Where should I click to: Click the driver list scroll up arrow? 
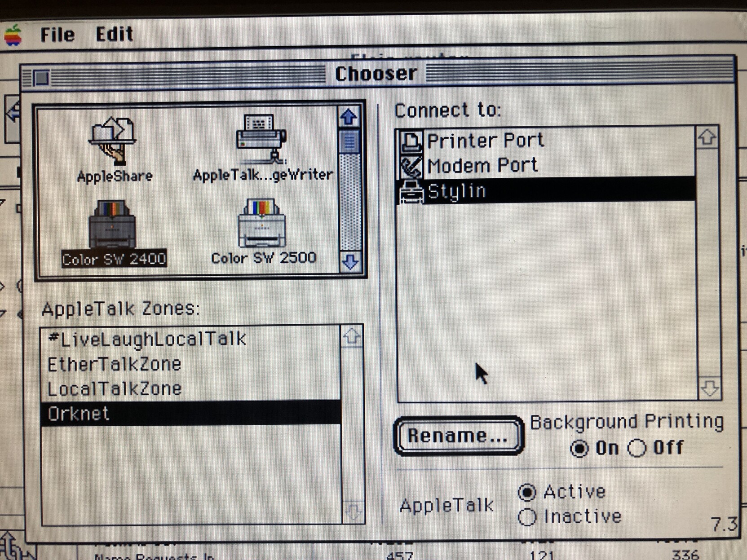[x=349, y=117]
